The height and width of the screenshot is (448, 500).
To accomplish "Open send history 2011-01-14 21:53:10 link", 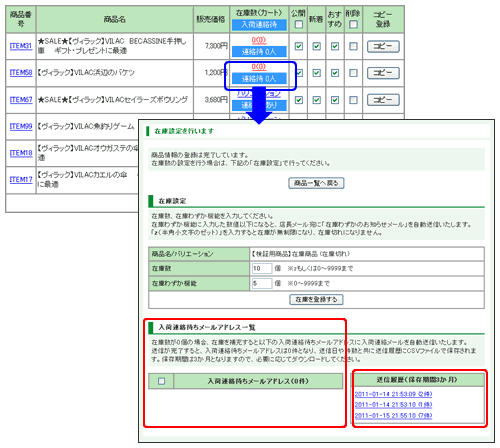I will [393, 405].
